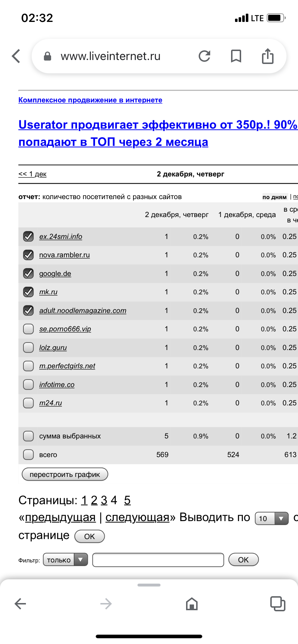Go to results page 5
Image resolution: width=298 pixels, height=644 pixels.
(x=127, y=500)
